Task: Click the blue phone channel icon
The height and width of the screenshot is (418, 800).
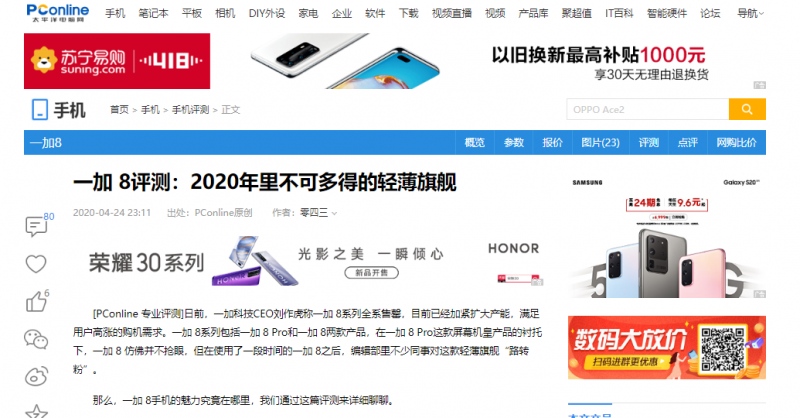Action: point(40,110)
